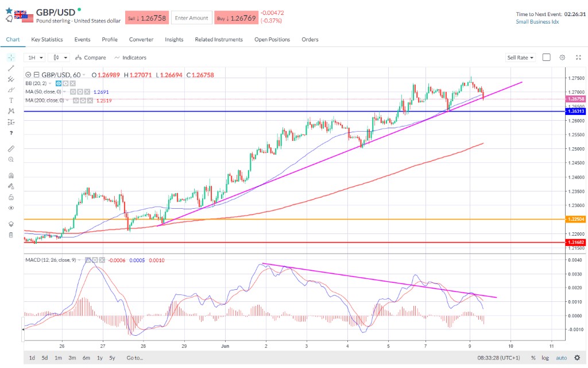Switch to the Insights tab

174,40
